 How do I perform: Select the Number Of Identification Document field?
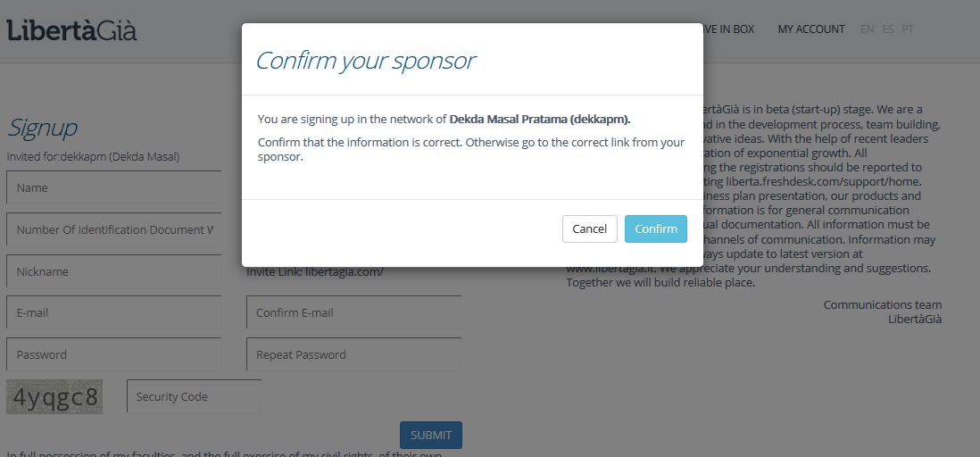(x=113, y=229)
